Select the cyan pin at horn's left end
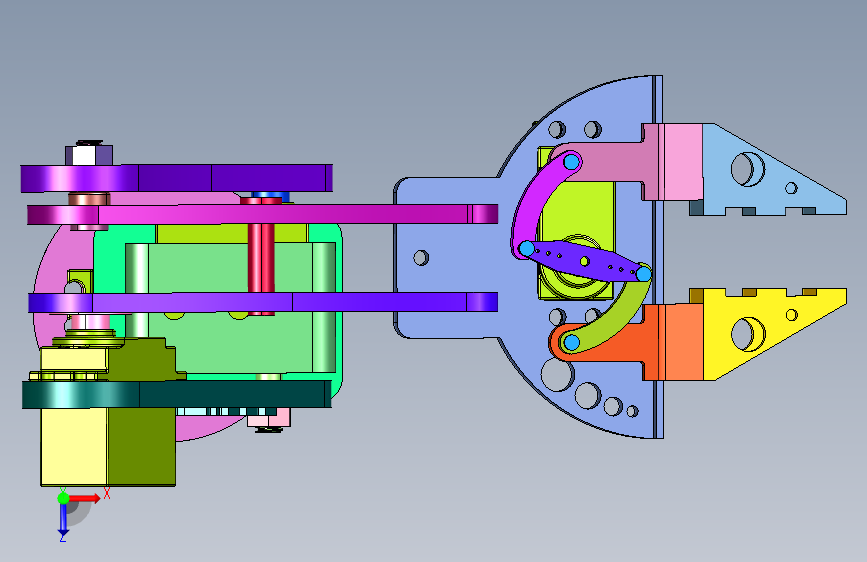Viewport: 867px width, 562px height. pyautogui.click(x=527, y=248)
